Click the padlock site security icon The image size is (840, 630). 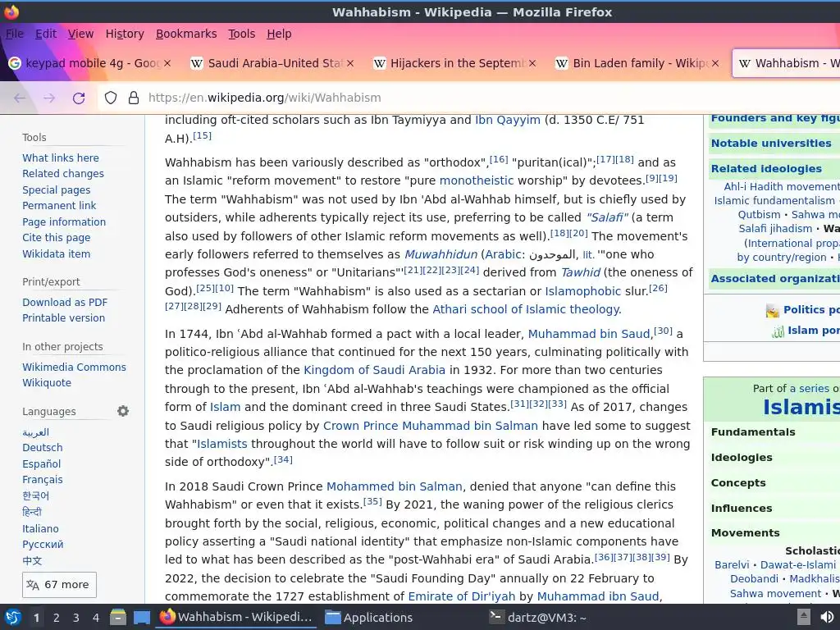point(134,98)
